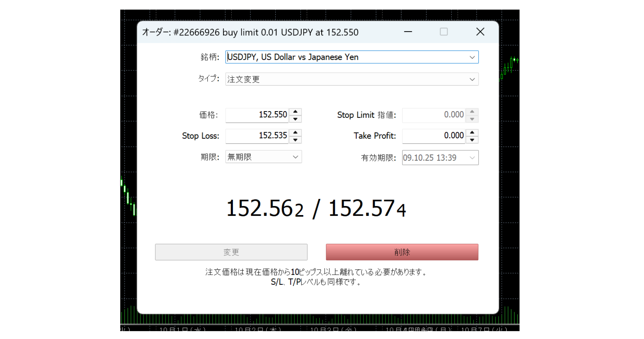
Task: Click Stop Loss decrement arrow
Action: tap(295, 140)
